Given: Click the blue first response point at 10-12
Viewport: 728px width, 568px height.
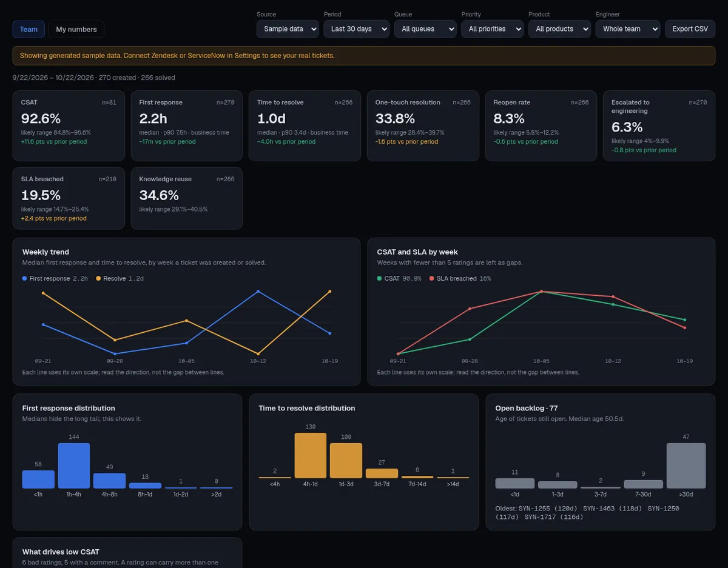Looking at the screenshot, I should coord(258,292).
